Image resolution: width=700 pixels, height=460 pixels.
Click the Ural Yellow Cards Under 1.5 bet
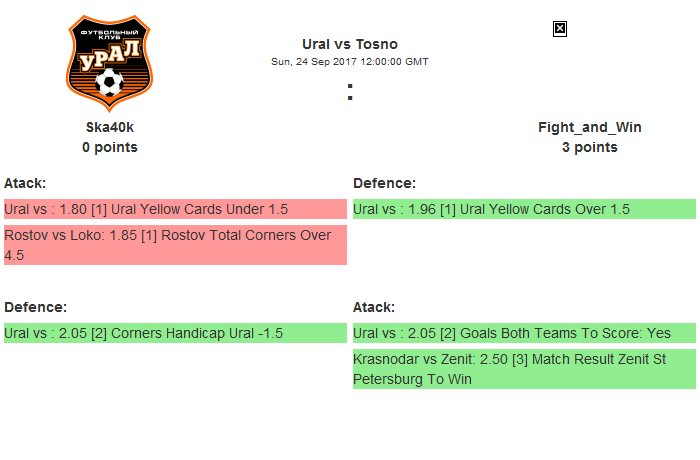pyautogui.click(x=146, y=209)
